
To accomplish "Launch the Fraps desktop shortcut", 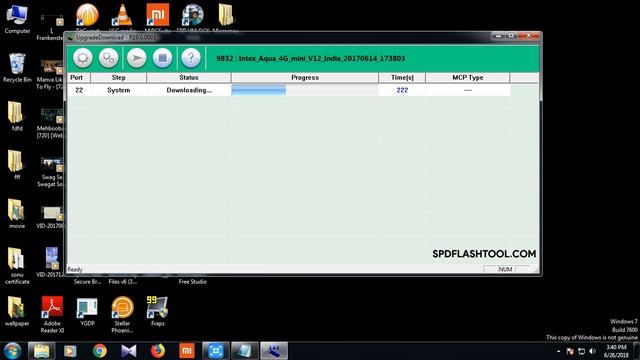I will pos(158,311).
